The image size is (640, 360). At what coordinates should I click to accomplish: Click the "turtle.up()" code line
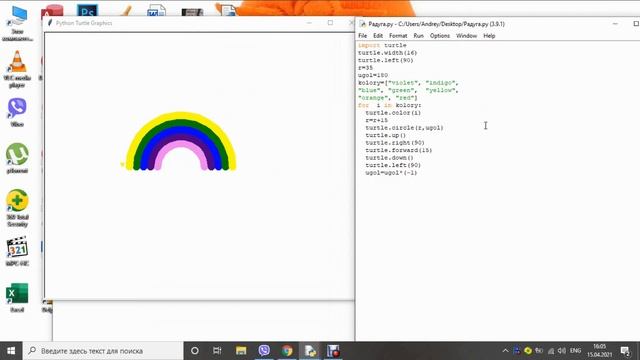[x=386, y=135]
